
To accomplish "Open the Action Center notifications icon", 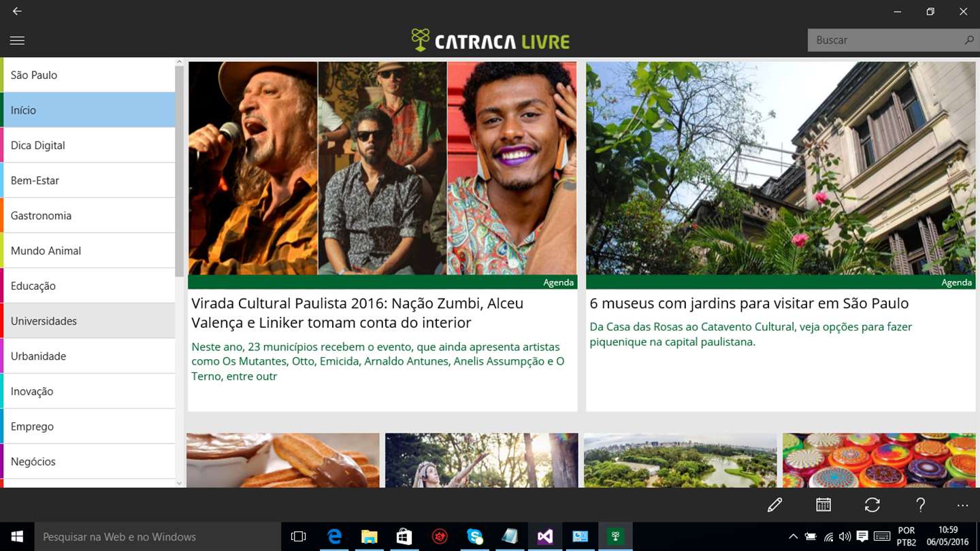I will click(x=862, y=537).
